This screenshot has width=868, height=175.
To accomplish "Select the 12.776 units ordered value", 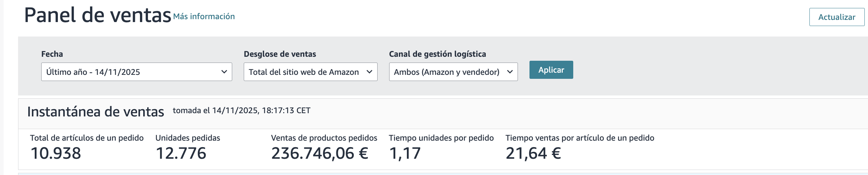I will point(181,153).
